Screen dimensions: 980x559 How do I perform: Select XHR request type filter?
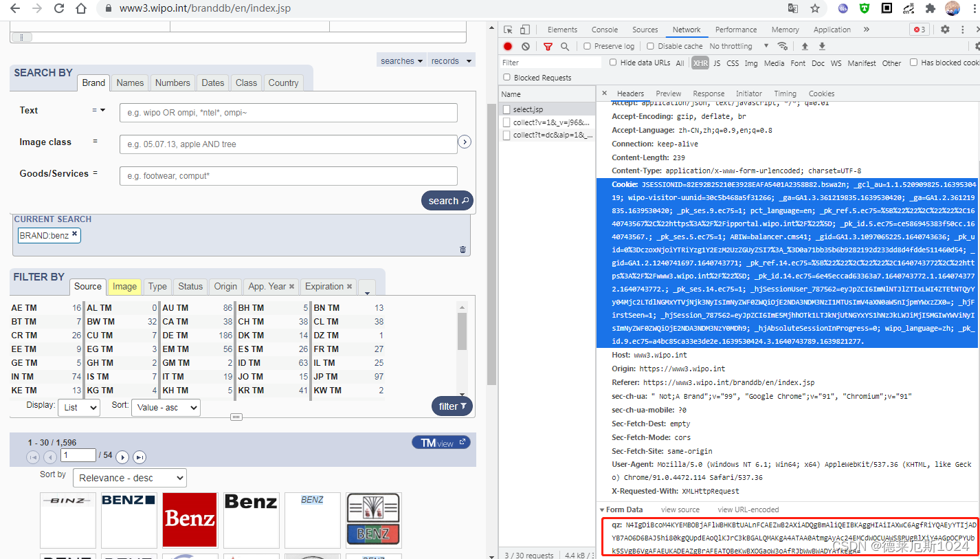(x=700, y=63)
